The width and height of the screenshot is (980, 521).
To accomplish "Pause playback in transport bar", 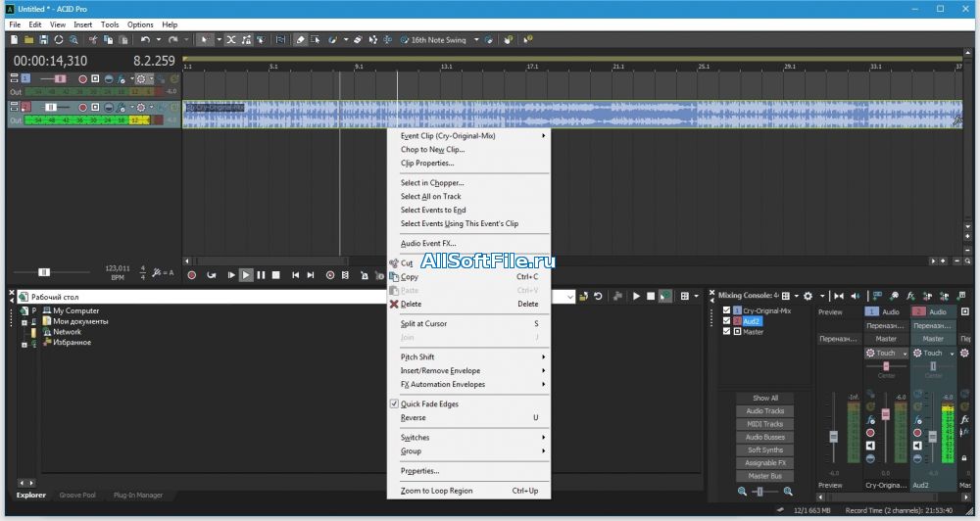I will coord(262,275).
